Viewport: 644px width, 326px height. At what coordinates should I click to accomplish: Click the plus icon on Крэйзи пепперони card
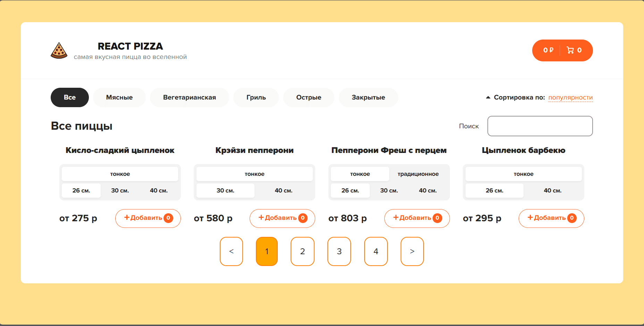click(x=261, y=217)
